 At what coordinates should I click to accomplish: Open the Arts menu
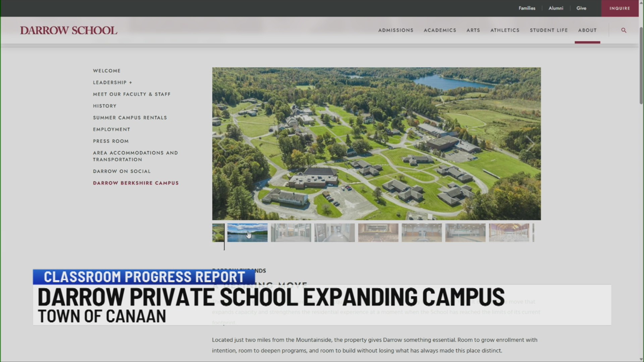[x=473, y=30]
